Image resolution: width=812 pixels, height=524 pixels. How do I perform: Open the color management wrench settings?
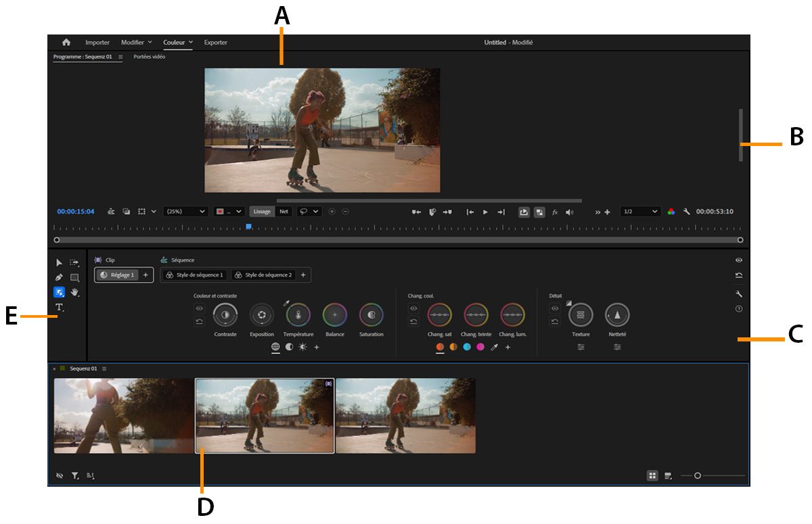pyautogui.click(x=687, y=211)
